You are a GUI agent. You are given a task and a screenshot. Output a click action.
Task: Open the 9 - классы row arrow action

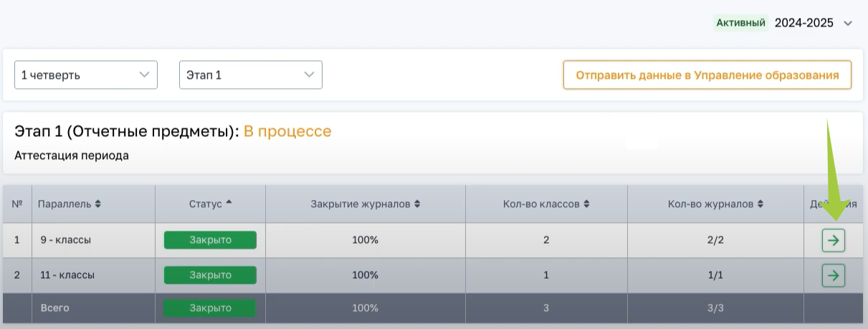point(833,241)
